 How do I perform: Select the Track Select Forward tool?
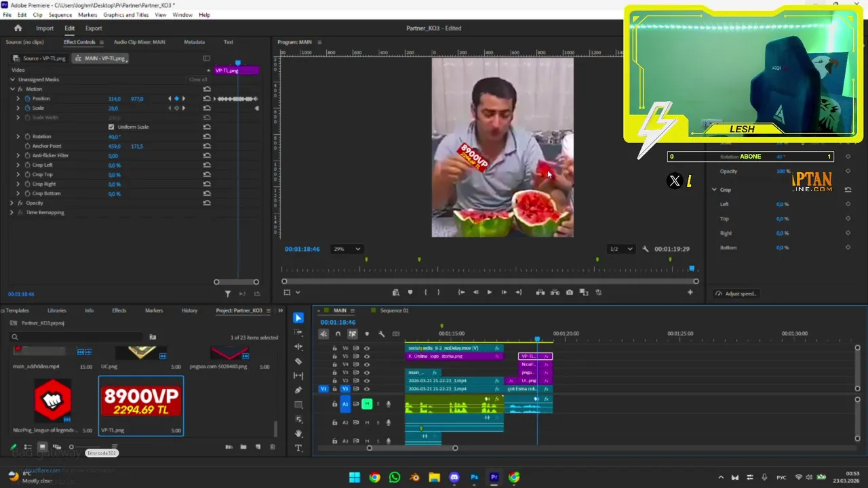pos(298,332)
